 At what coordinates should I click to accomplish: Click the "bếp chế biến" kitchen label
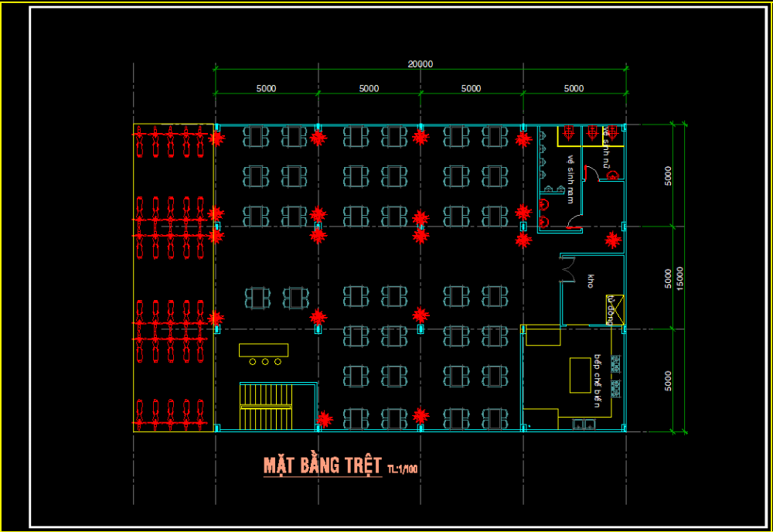tap(597, 380)
